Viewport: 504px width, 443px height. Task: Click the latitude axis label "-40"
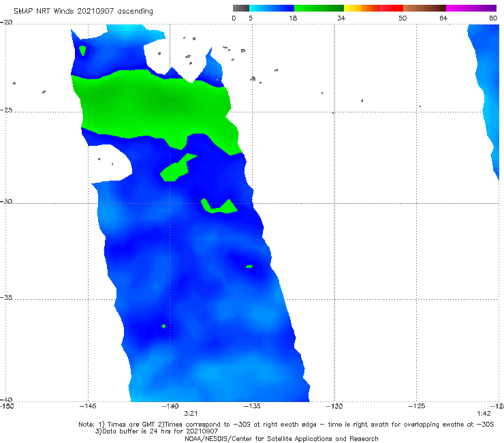pos(6,399)
